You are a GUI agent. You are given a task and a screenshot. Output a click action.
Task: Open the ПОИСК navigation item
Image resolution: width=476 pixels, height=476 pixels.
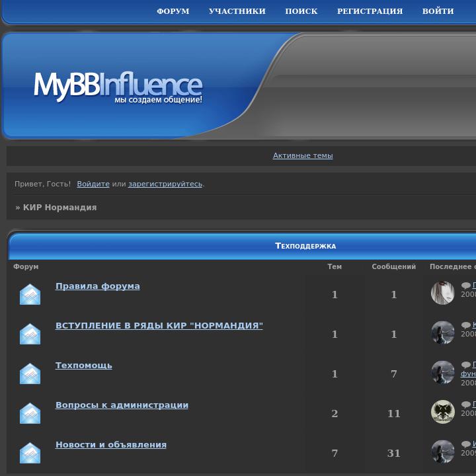pyautogui.click(x=301, y=11)
